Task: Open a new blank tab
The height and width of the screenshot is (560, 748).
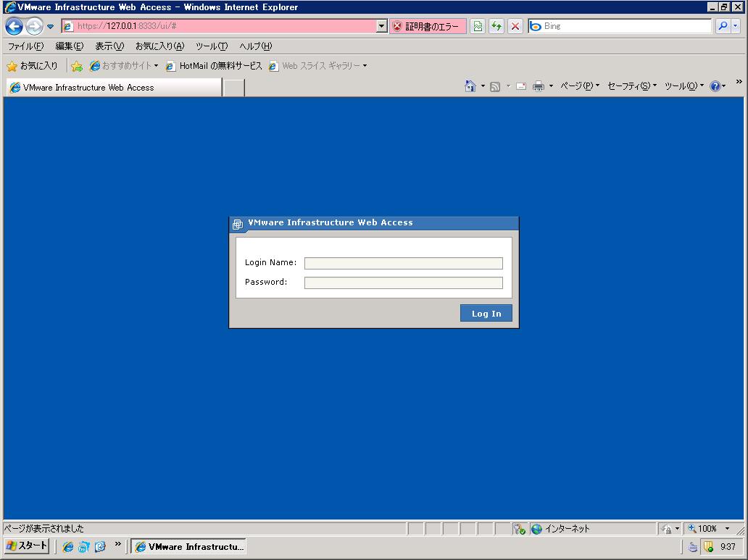Action: coord(233,88)
